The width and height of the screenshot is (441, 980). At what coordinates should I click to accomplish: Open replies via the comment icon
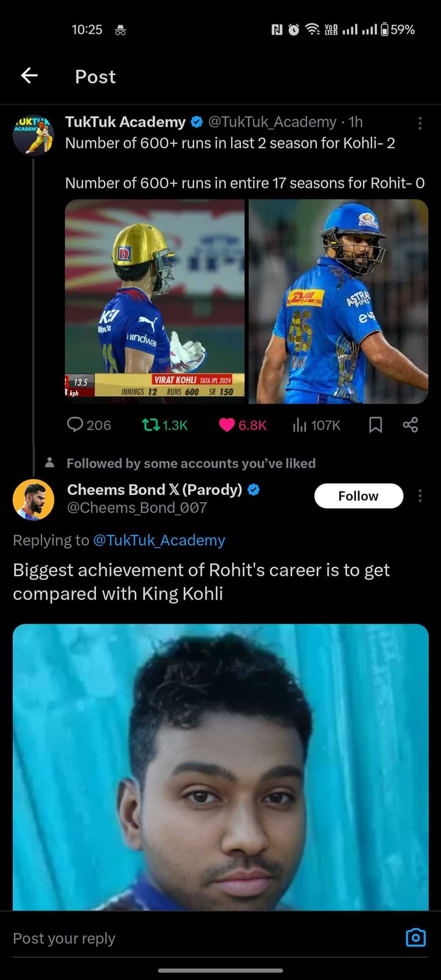tap(75, 424)
